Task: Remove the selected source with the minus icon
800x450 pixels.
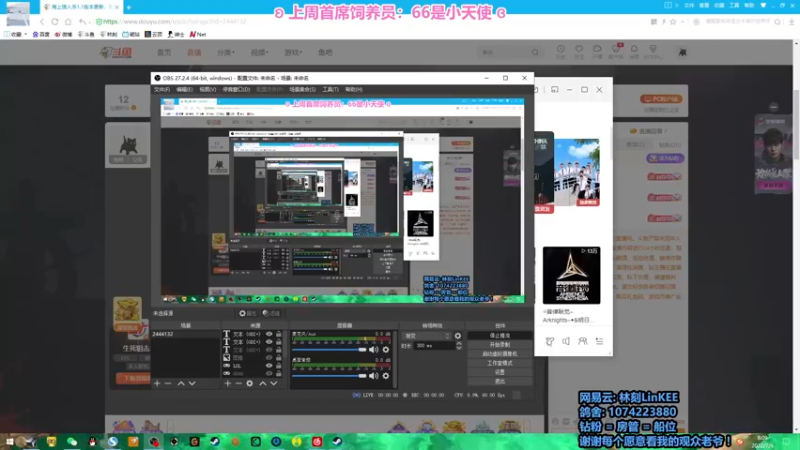Action: pos(238,383)
